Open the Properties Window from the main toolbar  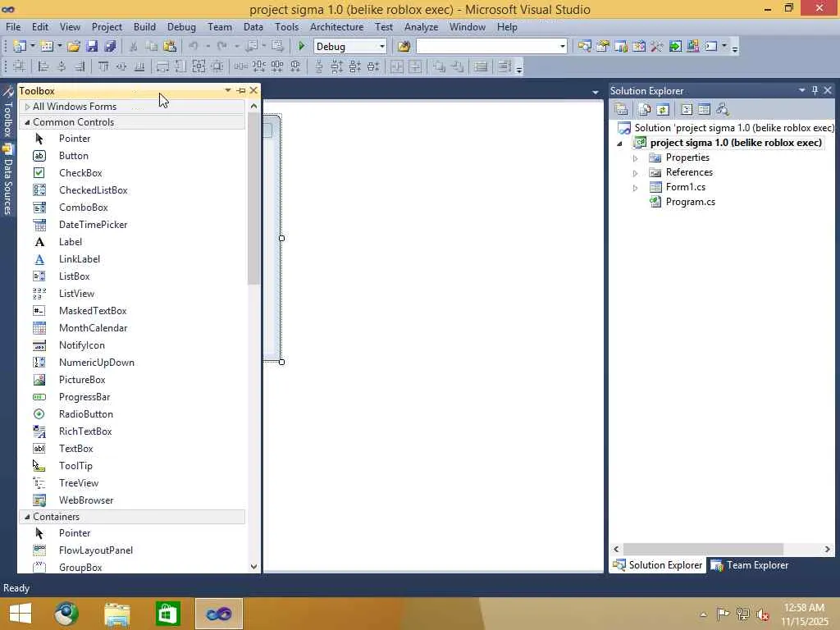[603, 46]
